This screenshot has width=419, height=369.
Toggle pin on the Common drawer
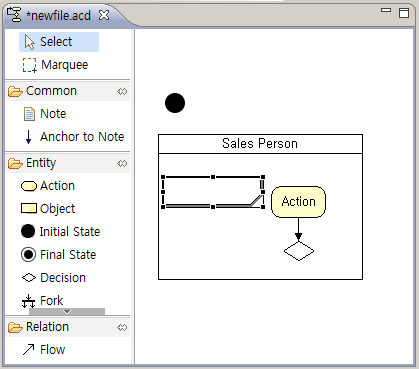pos(122,92)
